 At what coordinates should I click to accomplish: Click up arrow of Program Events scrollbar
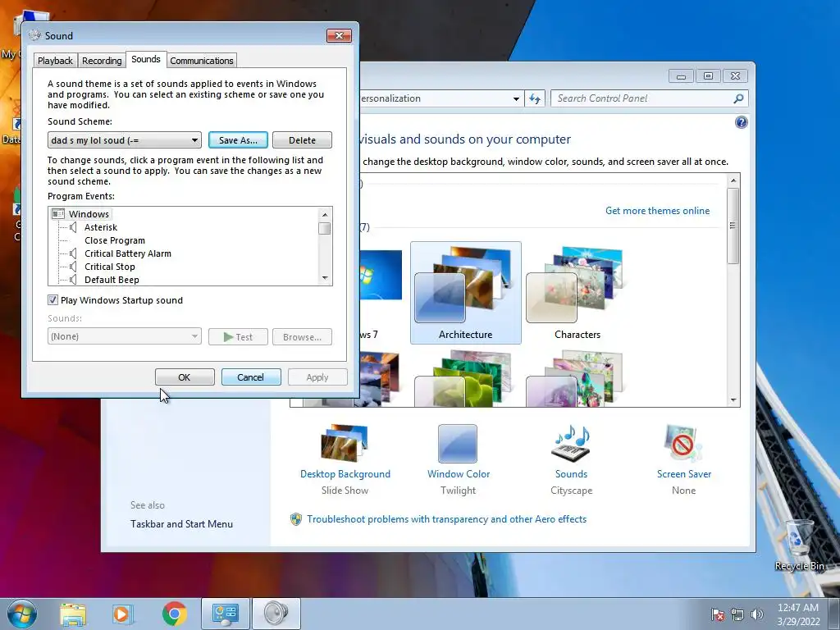pos(325,215)
